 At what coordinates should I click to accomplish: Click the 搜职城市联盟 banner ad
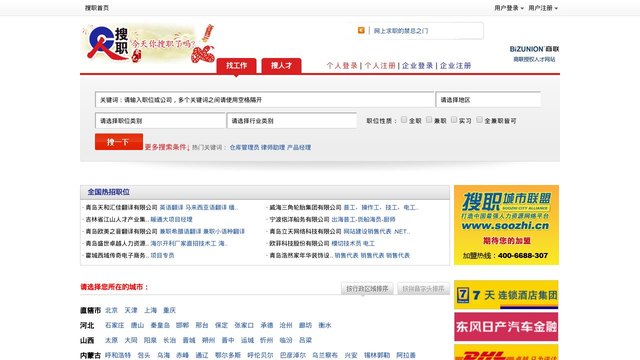point(506,225)
